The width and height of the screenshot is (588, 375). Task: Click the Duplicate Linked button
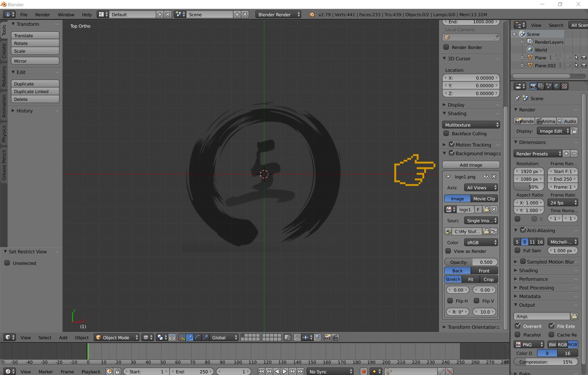click(35, 91)
